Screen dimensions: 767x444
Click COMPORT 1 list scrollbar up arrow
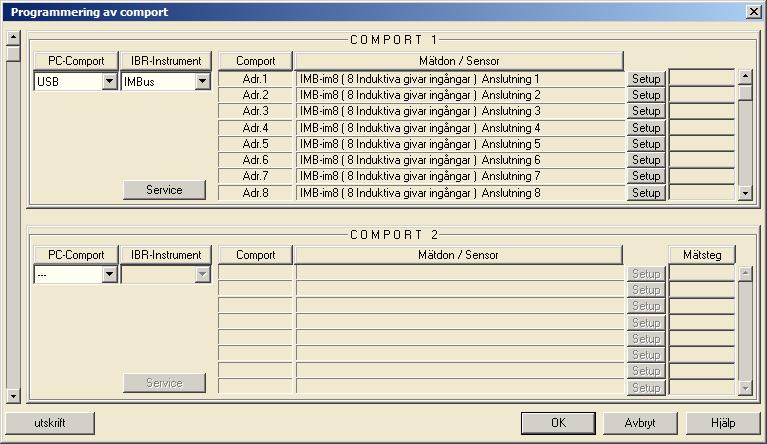(x=745, y=76)
